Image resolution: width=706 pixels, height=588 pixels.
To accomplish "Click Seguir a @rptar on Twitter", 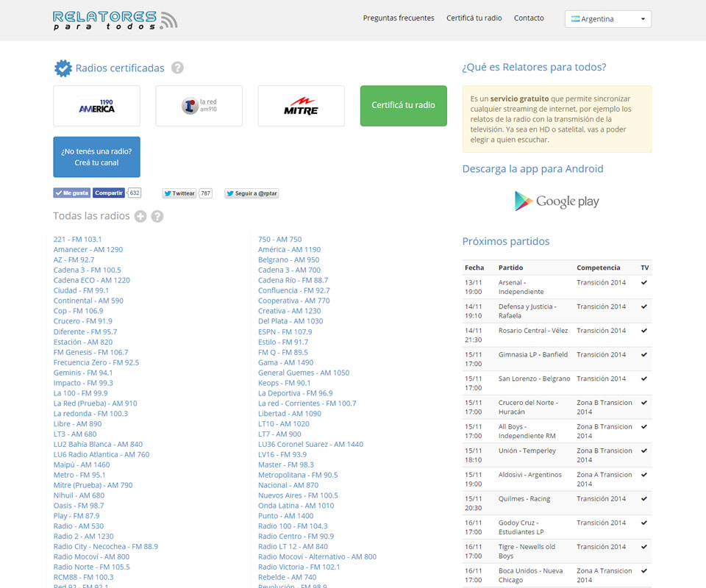I will tap(252, 193).
